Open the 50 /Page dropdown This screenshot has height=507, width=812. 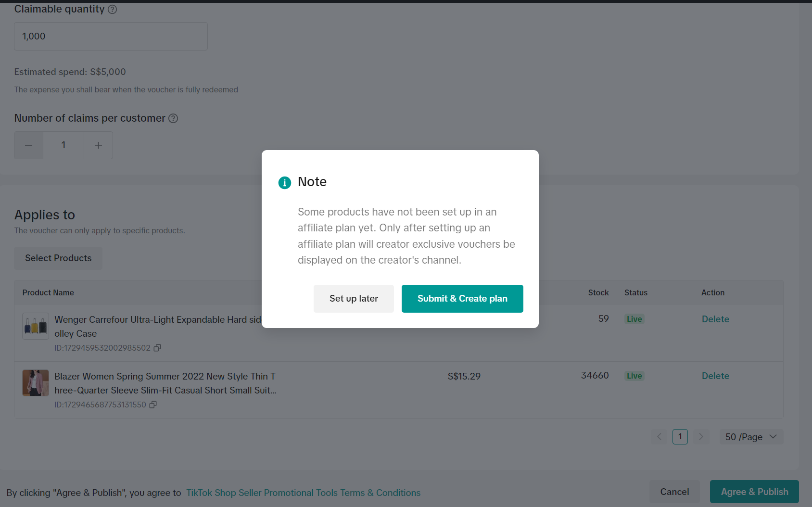pyautogui.click(x=751, y=437)
